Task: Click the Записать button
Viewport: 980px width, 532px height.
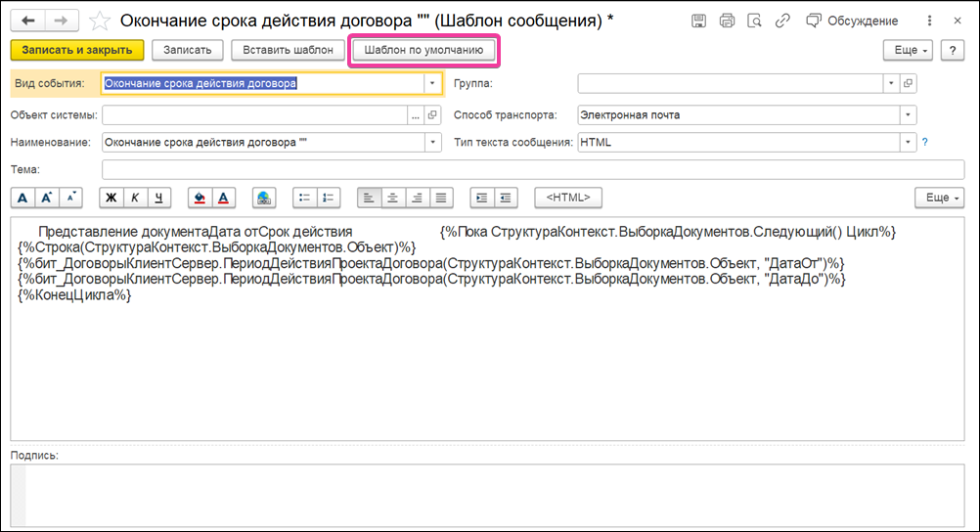Action: [x=188, y=50]
